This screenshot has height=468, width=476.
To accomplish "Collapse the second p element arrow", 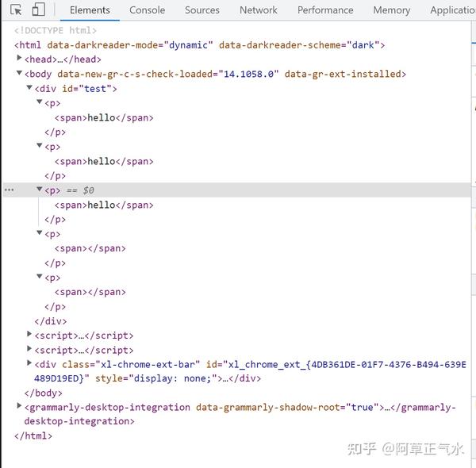I will pyautogui.click(x=40, y=145).
